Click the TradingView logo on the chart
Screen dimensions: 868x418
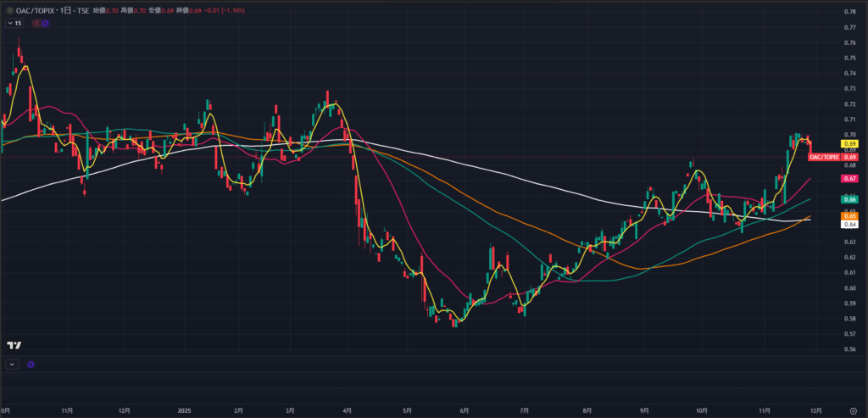[x=14, y=345]
